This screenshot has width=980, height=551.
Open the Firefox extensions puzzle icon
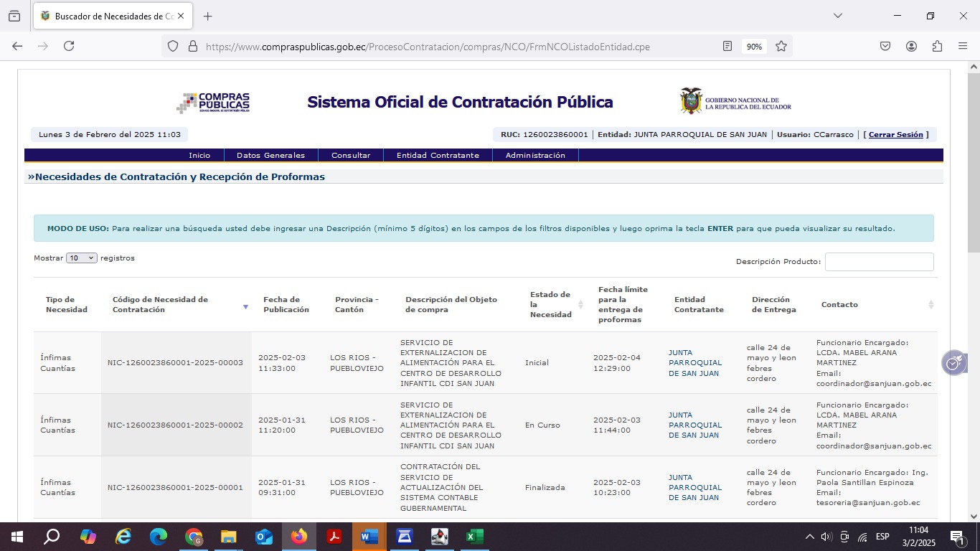[937, 46]
